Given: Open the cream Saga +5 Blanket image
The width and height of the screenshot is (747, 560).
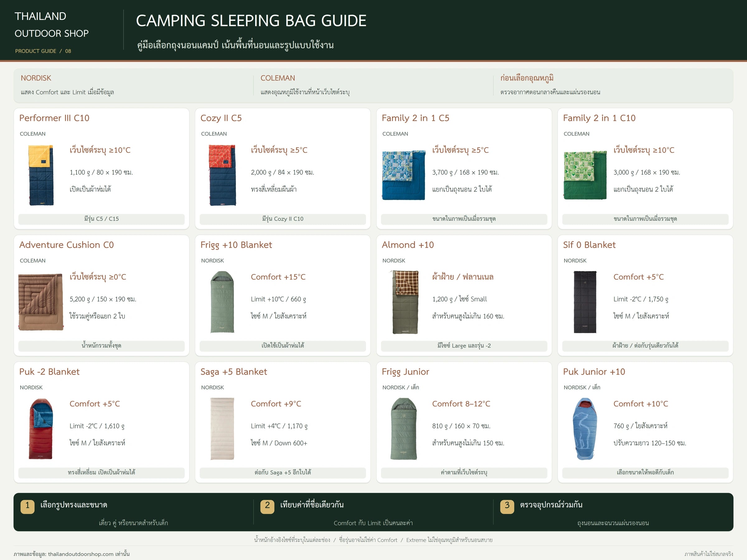Looking at the screenshot, I should [x=222, y=429].
